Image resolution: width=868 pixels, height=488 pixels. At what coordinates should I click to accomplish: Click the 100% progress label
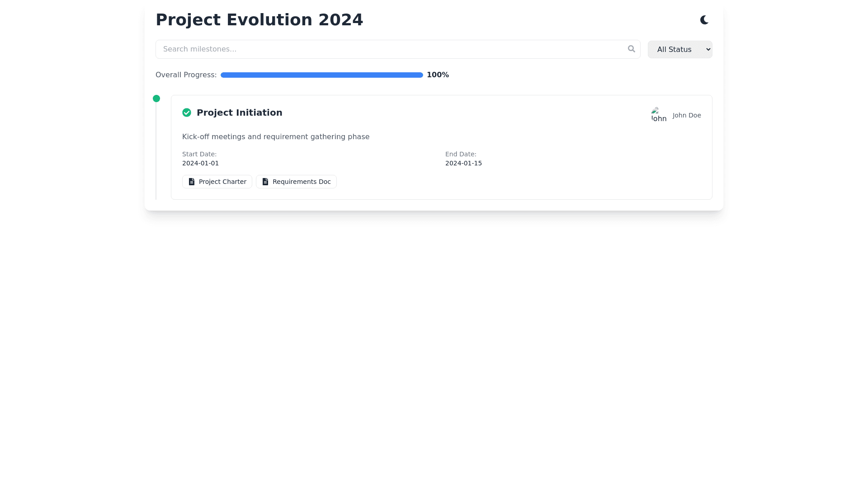438,75
